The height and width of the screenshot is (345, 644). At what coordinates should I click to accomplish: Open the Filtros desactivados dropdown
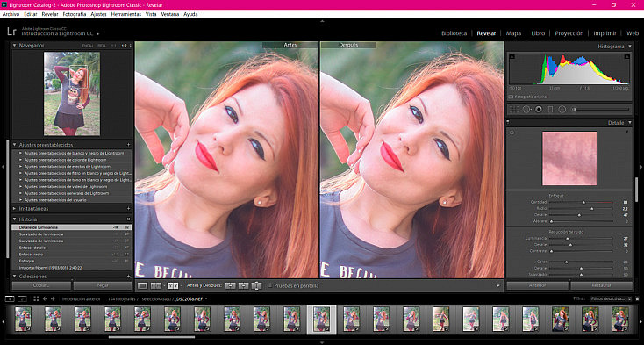pyautogui.click(x=611, y=298)
